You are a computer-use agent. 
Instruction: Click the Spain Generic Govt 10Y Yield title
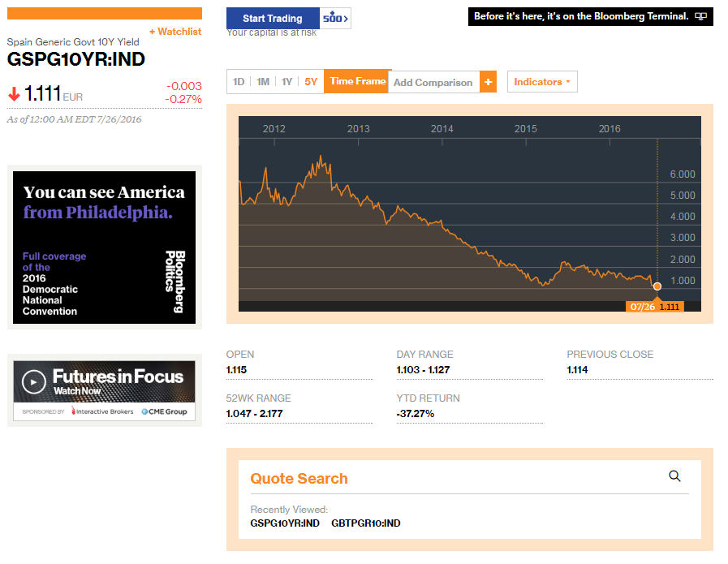73,41
